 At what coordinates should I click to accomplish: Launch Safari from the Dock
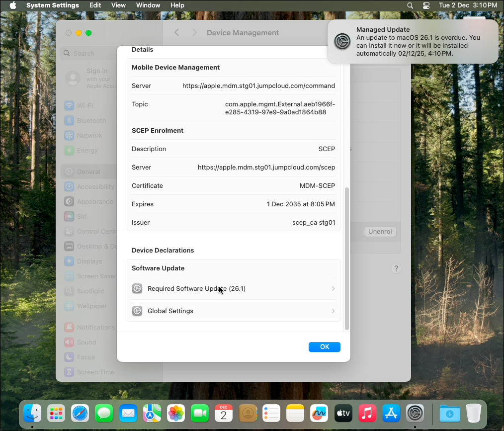(80, 413)
